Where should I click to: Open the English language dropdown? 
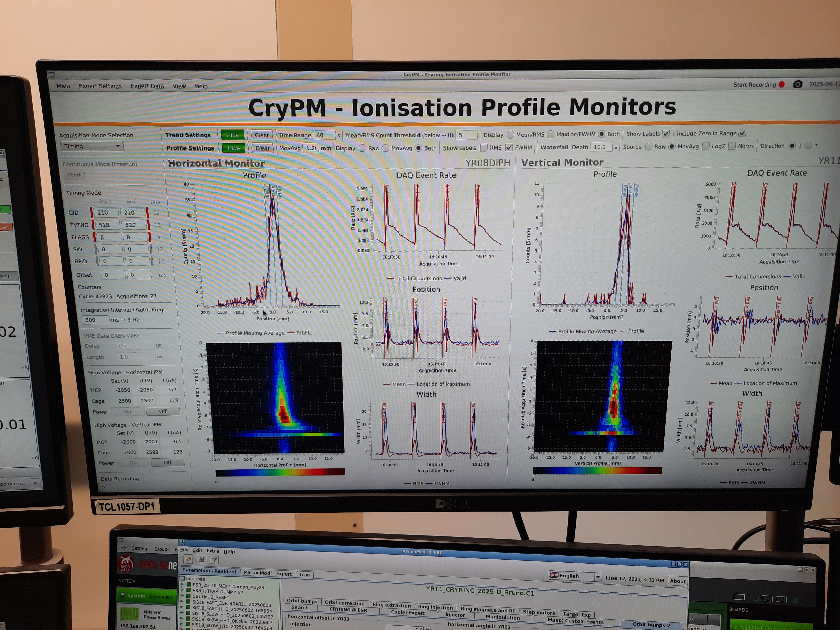pos(598,577)
